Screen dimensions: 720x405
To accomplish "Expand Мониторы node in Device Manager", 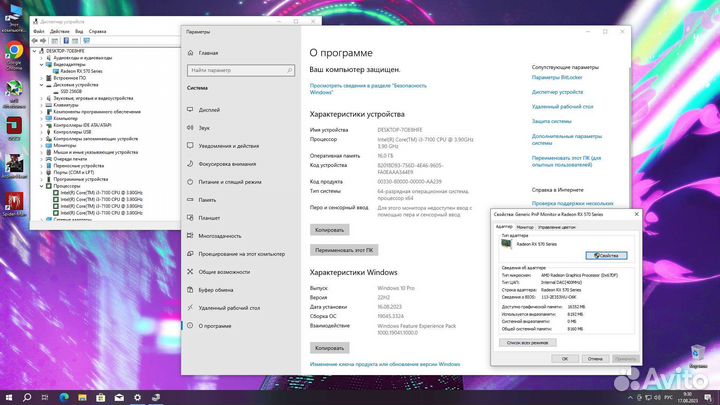I will pyautogui.click(x=41, y=146).
